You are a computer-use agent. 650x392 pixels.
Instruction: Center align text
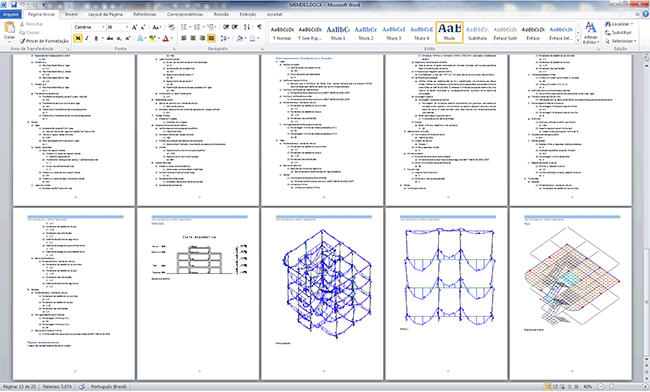click(193, 38)
